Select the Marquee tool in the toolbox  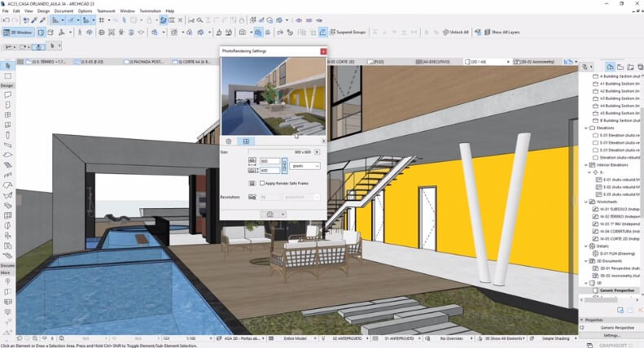8,76
